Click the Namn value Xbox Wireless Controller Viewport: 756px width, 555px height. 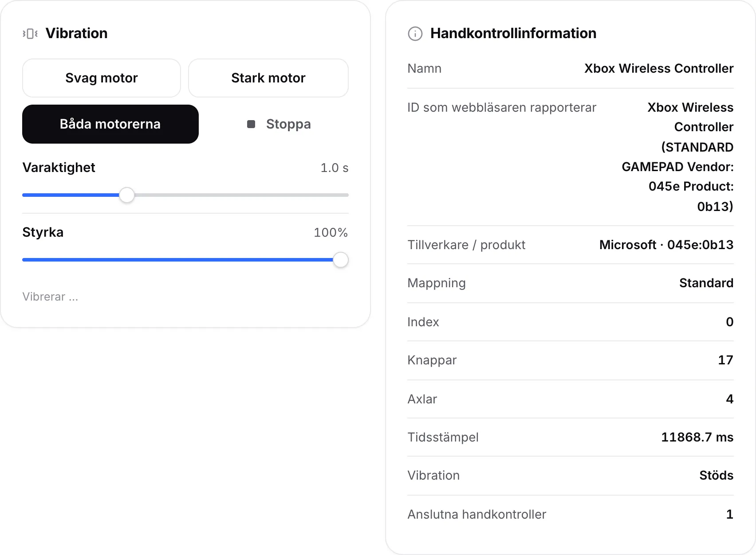(x=659, y=69)
